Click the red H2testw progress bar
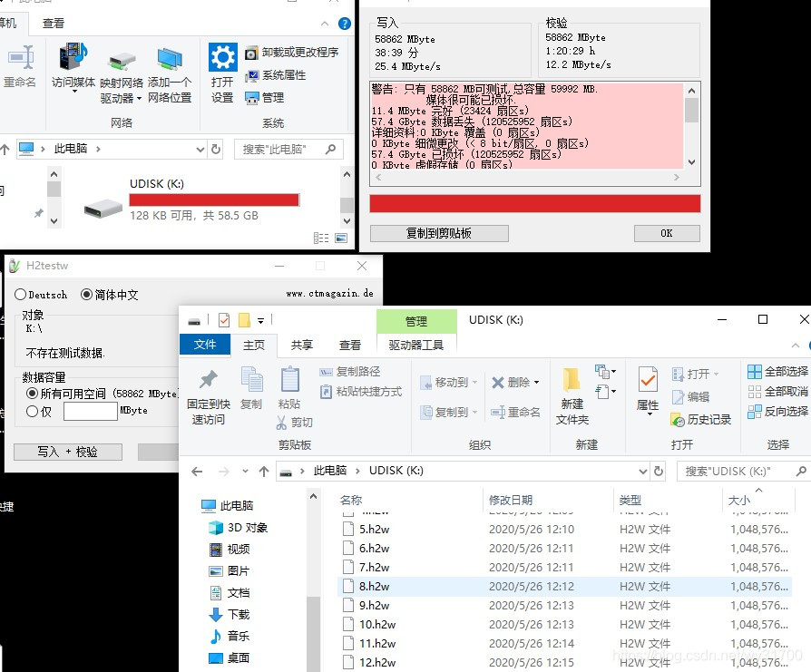 pos(535,204)
